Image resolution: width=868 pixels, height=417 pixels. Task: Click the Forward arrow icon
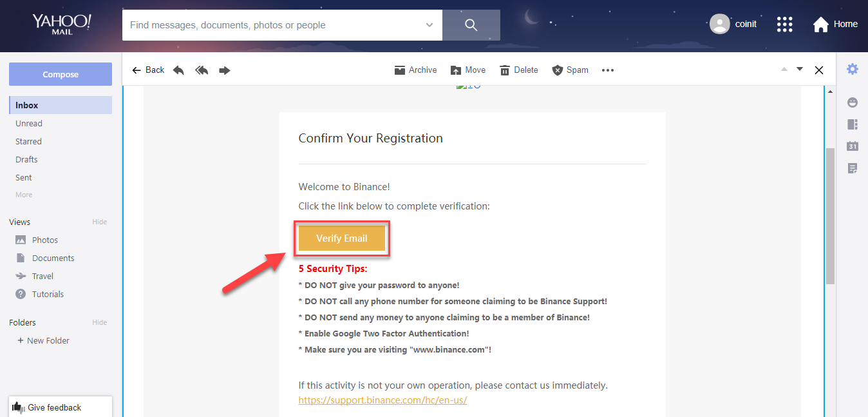(225, 70)
